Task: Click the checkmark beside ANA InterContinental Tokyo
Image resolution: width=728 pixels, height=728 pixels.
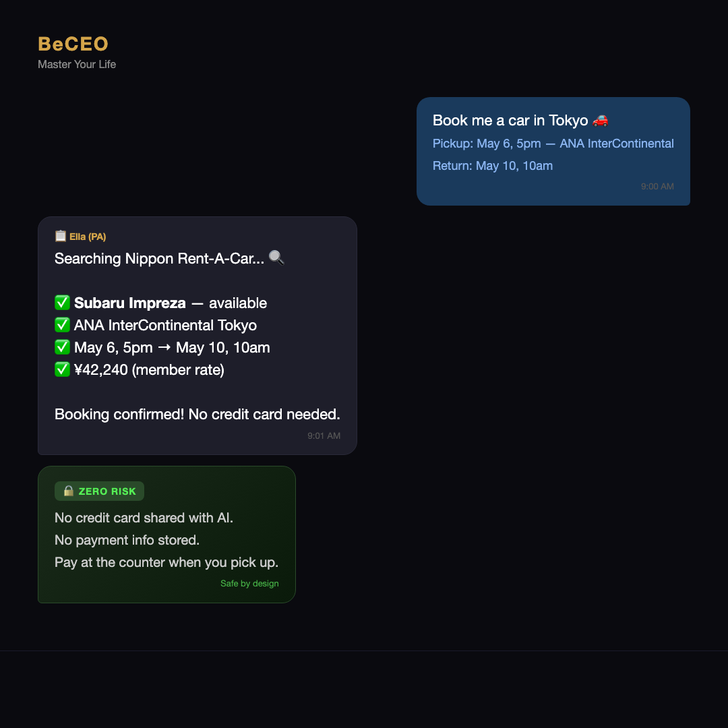Action: coord(62,325)
